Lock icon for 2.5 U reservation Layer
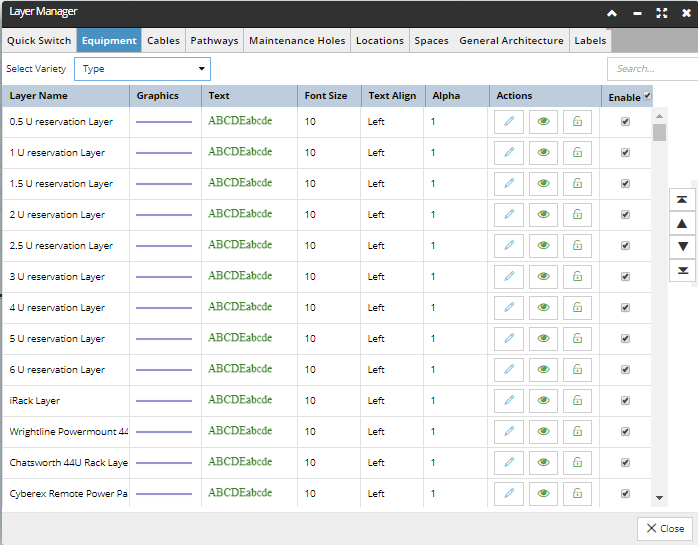Image resolution: width=698 pixels, height=545 pixels. [577, 246]
